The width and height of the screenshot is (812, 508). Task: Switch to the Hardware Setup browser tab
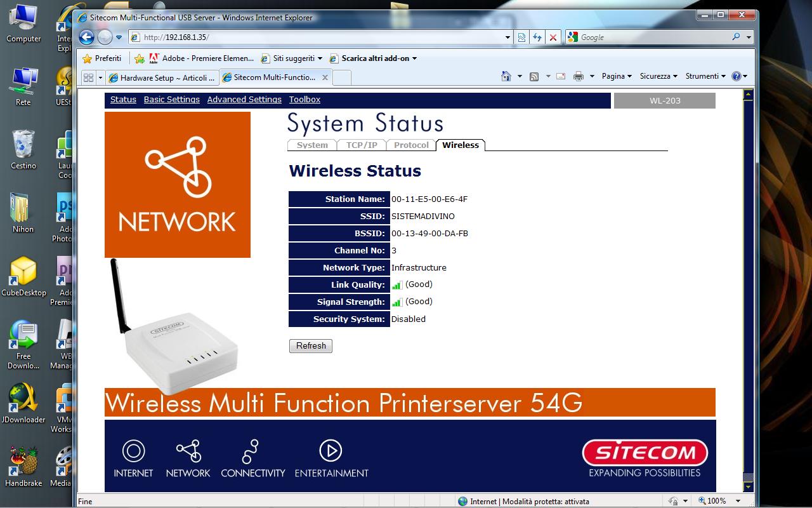tap(162, 77)
